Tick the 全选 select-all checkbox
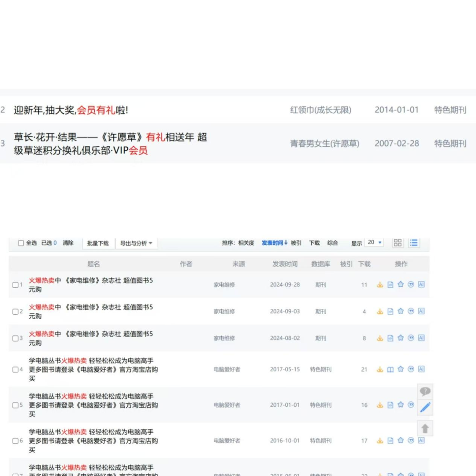 coord(21,243)
